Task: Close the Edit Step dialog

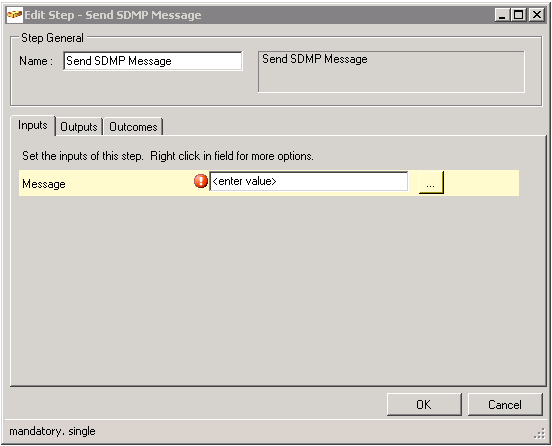Action: point(537,15)
